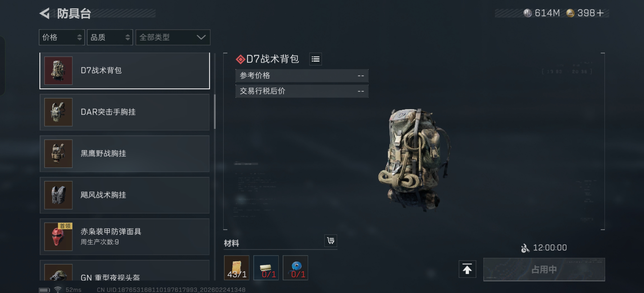The image size is (644, 293).
Task: Open the materials shopping cart icon
Action: tap(331, 241)
